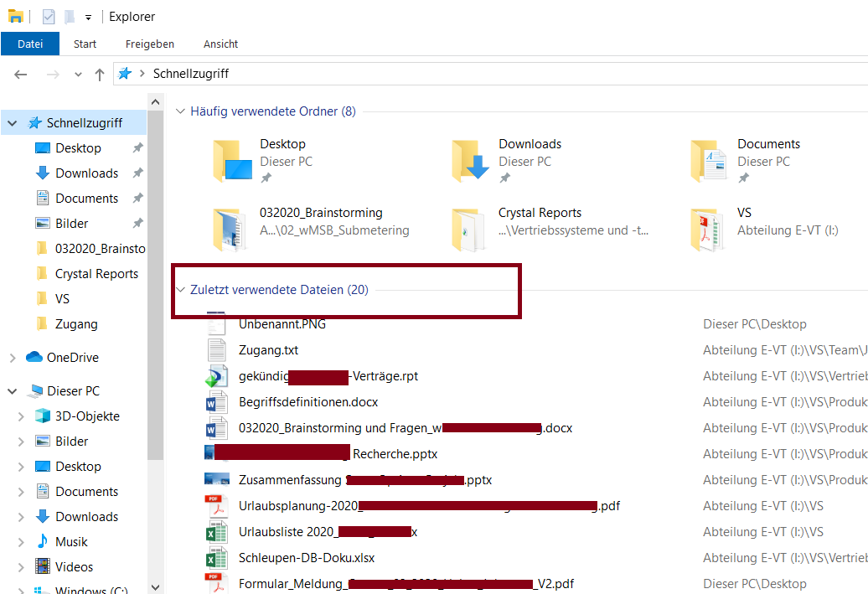Click the Videos film icon
This screenshot has height=594, width=868.
[x=43, y=566]
